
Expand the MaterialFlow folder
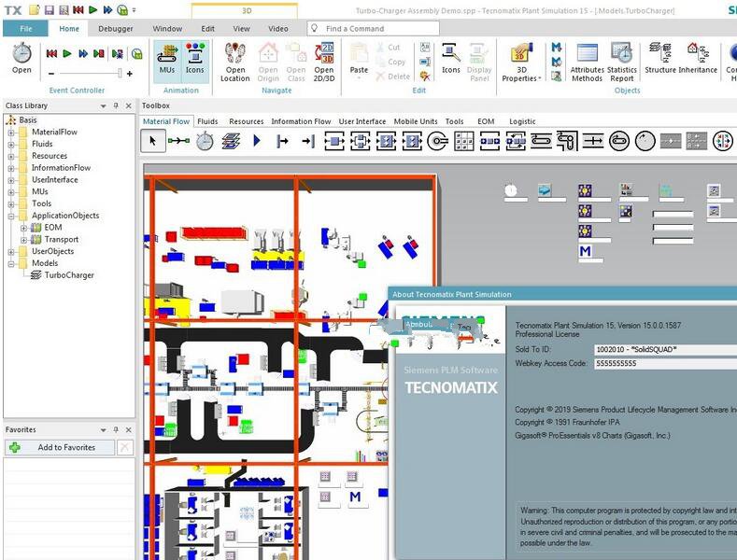[x=11, y=133]
